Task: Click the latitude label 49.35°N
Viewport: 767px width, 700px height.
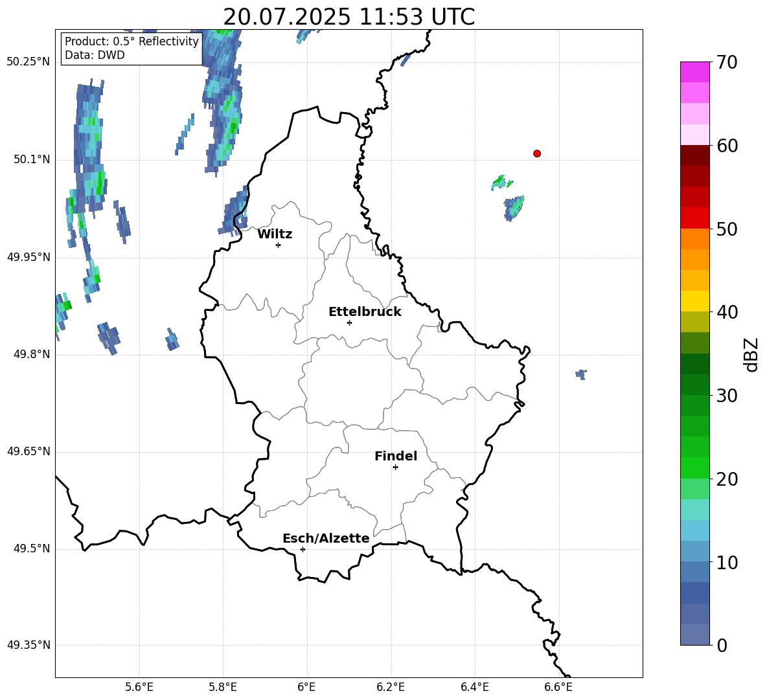Action: coord(29,645)
